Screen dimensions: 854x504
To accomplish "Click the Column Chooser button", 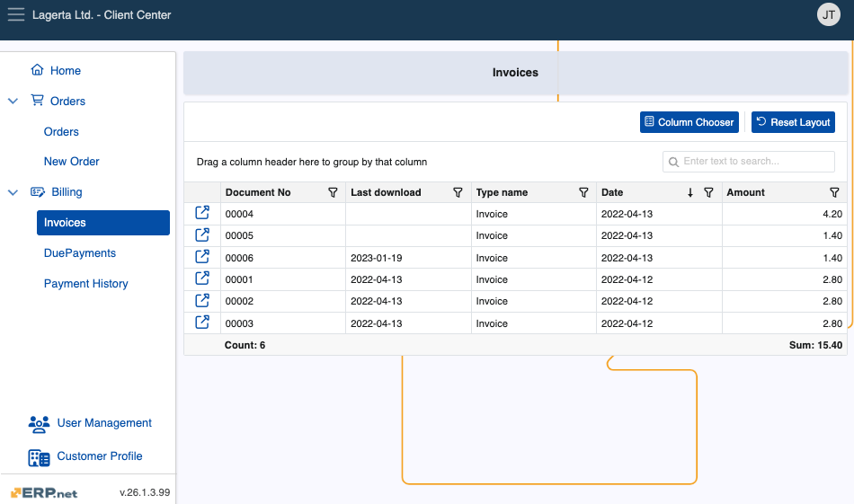I will tap(689, 122).
